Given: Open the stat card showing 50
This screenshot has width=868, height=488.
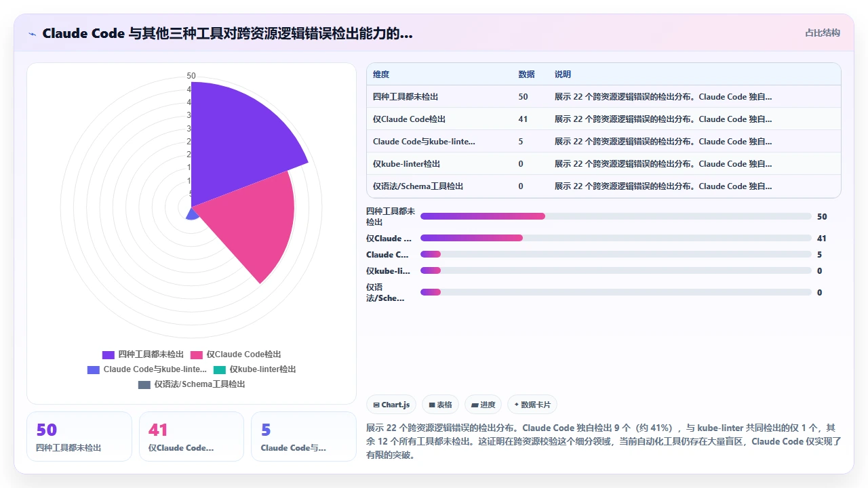Looking at the screenshot, I should [x=79, y=436].
